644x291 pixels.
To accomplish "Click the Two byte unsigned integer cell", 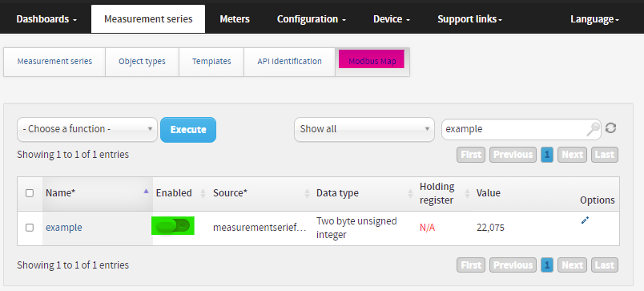I will click(x=356, y=228).
